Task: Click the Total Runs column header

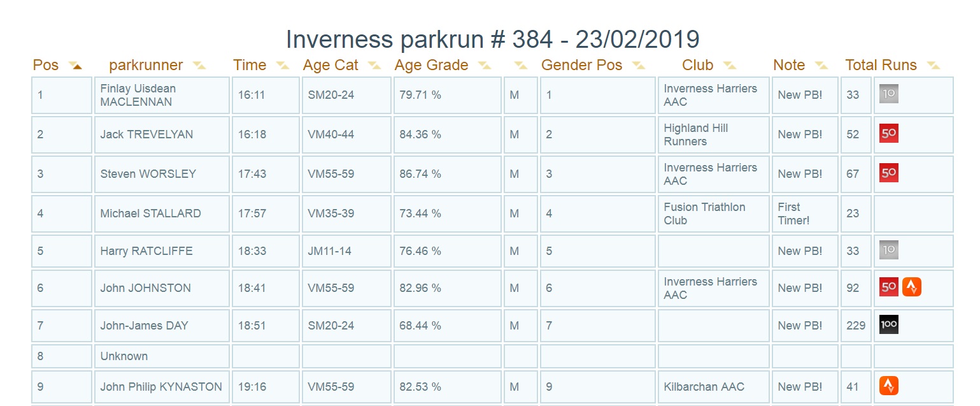Action: (881, 65)
